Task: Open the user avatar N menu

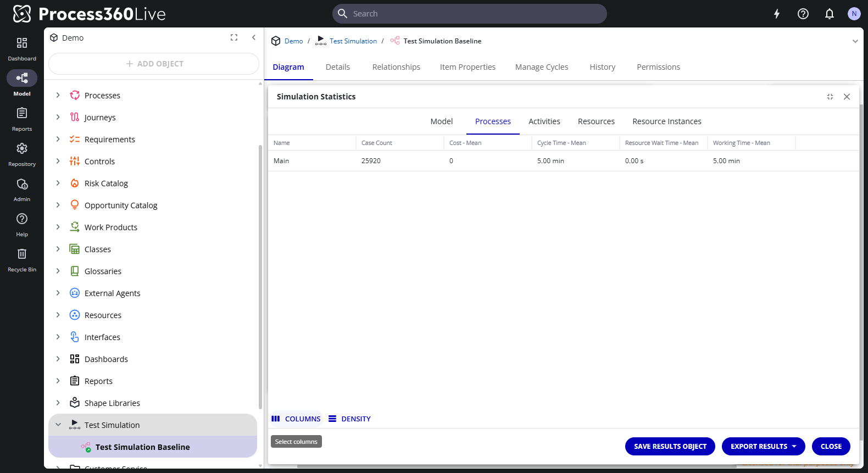Action: tap(854, 14)
